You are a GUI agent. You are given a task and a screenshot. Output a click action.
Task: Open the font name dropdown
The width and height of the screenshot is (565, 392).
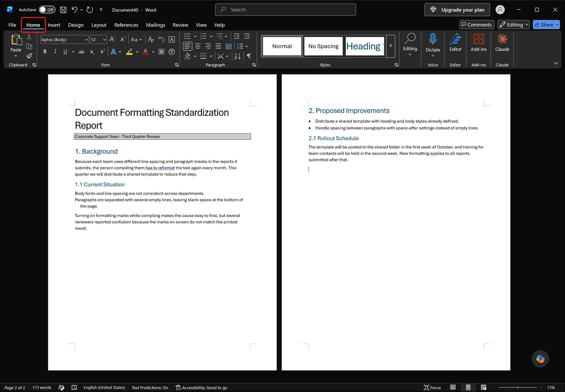[x=86, y=40]
